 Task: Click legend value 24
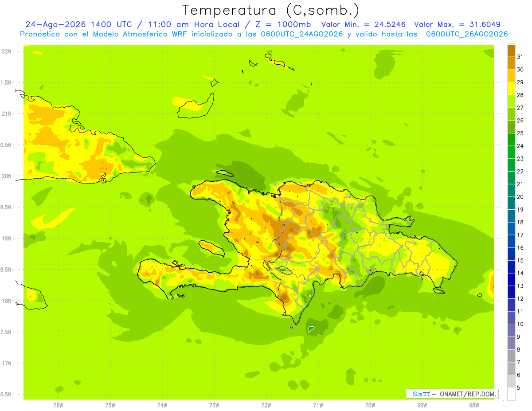pyautogui.click(x=520, y=146)
